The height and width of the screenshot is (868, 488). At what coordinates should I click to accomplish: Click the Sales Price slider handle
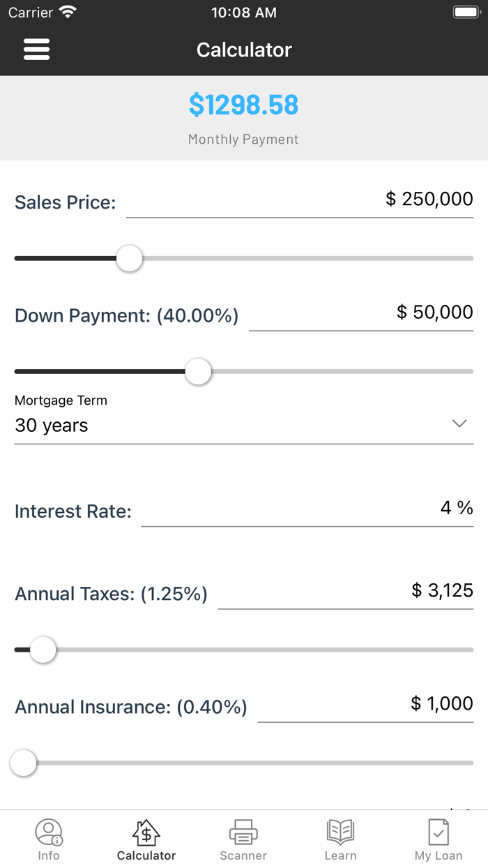(129, 258)
